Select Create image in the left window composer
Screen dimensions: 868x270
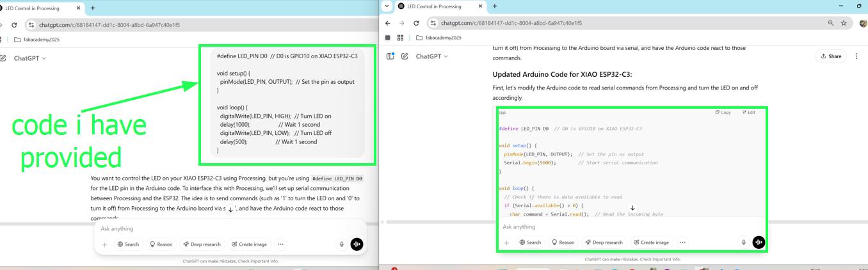[249, 244]
